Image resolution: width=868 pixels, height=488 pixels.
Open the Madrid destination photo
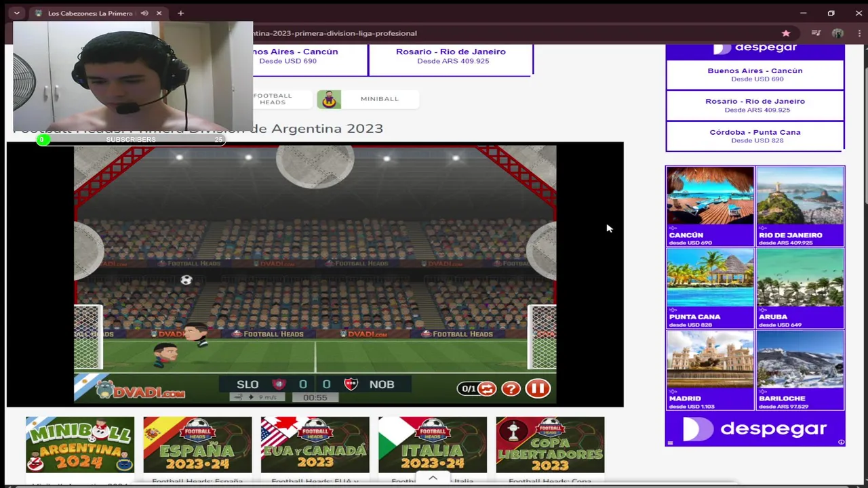[710, 370]
